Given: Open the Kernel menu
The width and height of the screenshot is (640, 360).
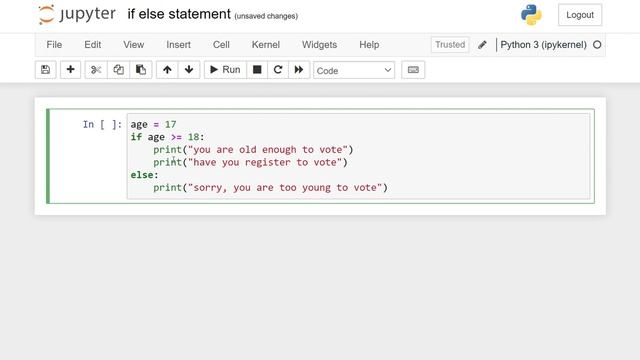Looking at the screenshot, I should pos(266,44).
